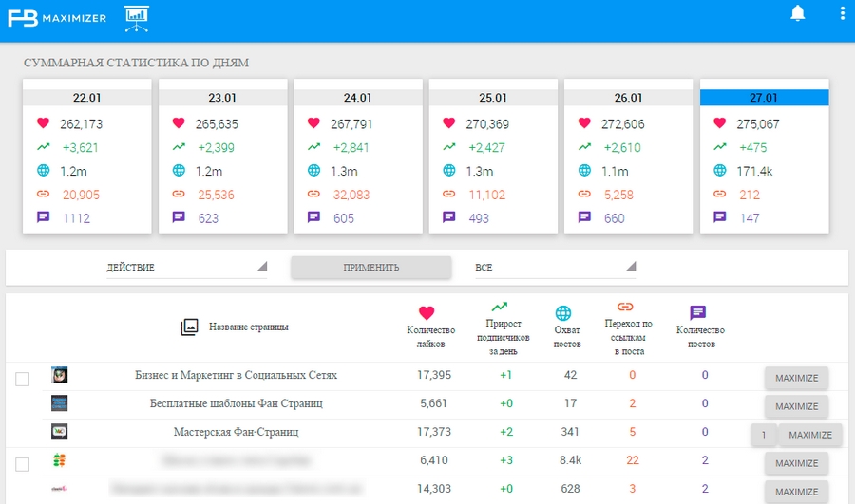
Task: Select the 24.01 day header
Action: (358, 98)
